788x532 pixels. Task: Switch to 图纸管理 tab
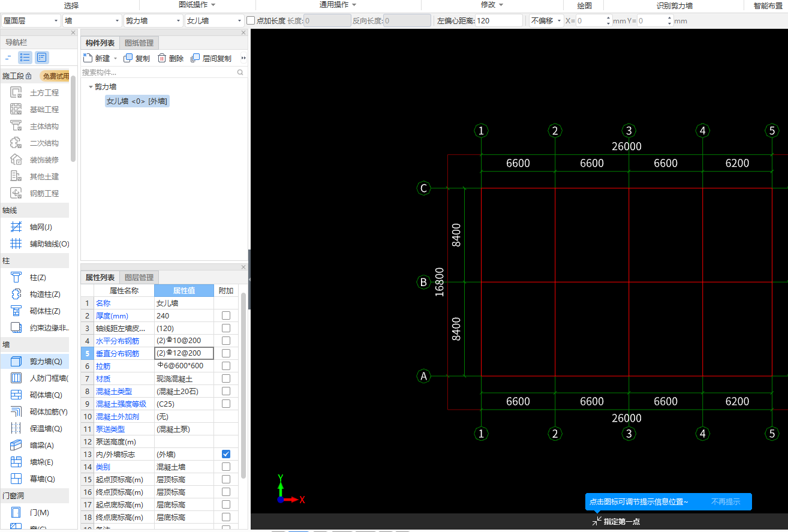(x=139, y=43)
